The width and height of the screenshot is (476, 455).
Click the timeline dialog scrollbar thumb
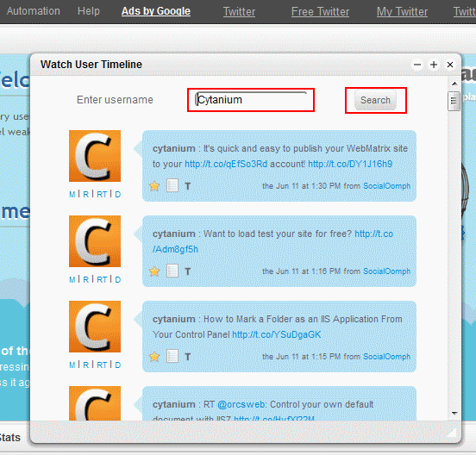454,101
